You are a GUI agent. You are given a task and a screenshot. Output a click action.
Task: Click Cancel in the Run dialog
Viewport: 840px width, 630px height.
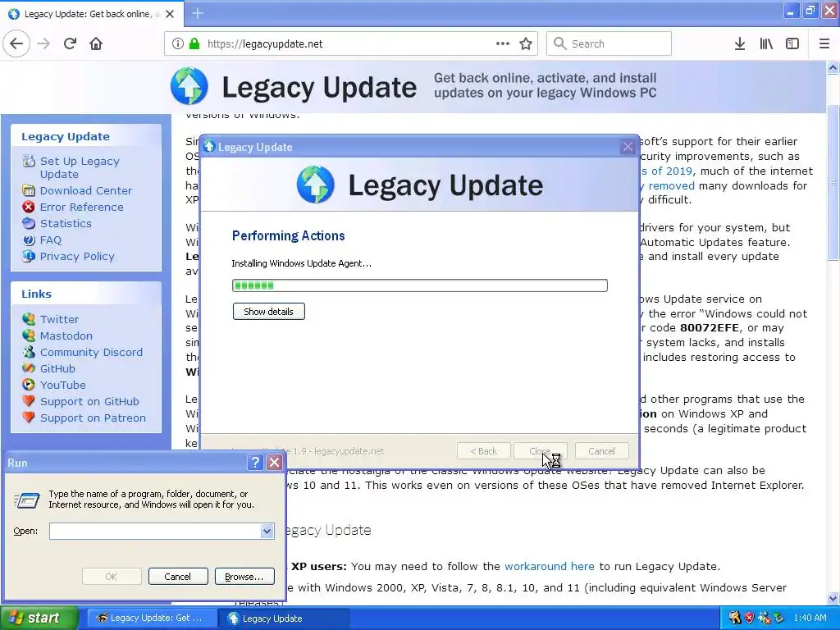[177, 577]
